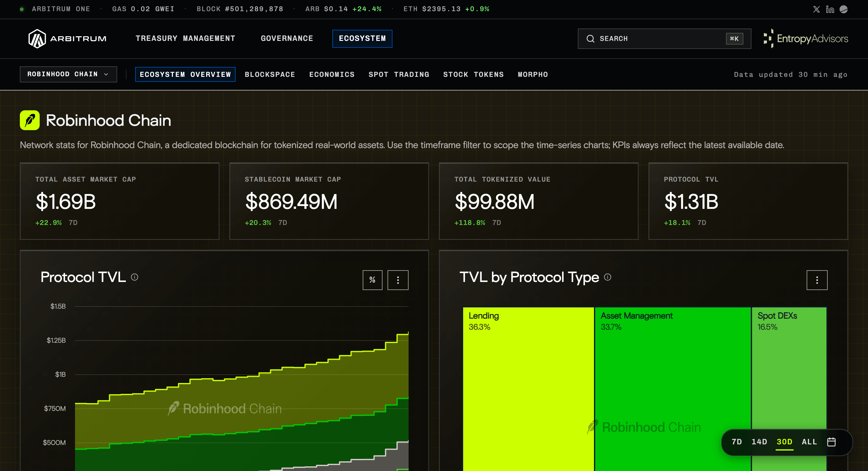
Task: Open the LinkedIn social icon
Action: 830,9
